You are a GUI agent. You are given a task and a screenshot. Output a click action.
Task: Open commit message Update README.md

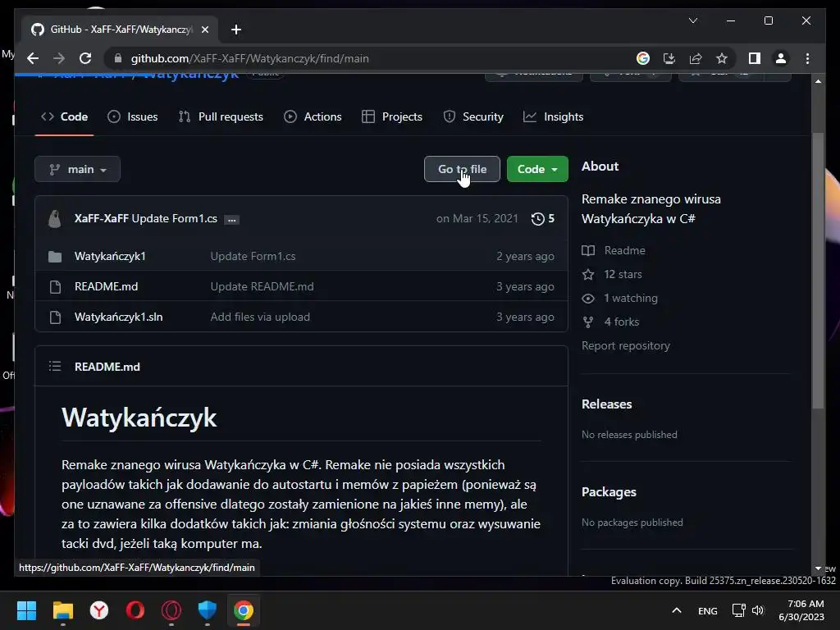tap(262, 286)
